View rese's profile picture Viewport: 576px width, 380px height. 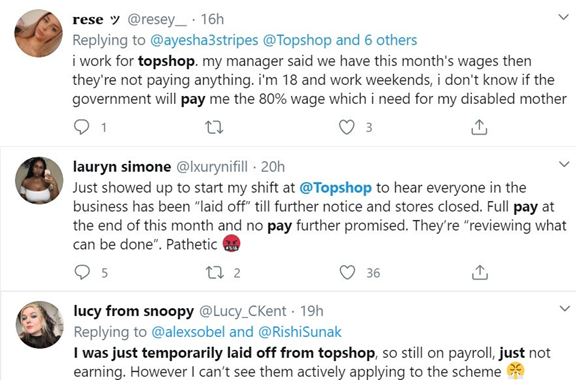click(38, 33)
